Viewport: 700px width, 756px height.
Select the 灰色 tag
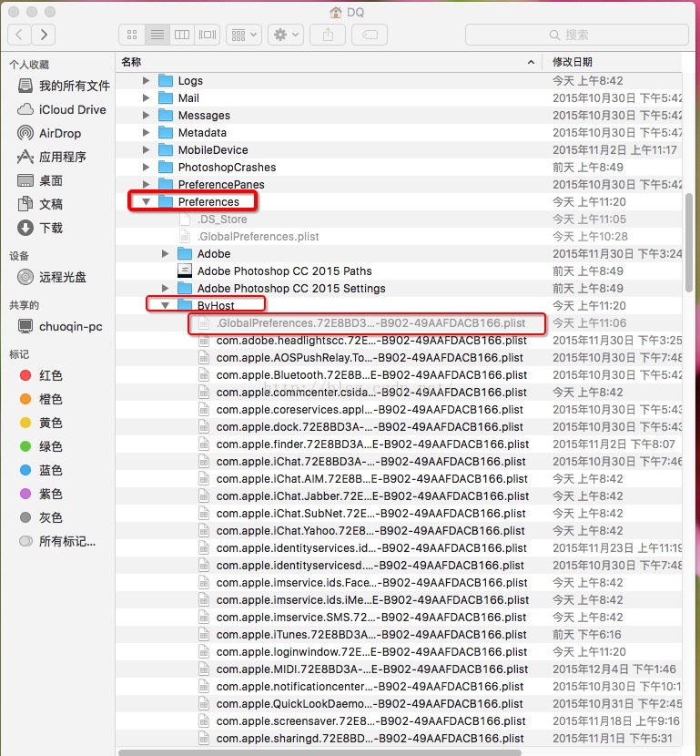[41, 517]
